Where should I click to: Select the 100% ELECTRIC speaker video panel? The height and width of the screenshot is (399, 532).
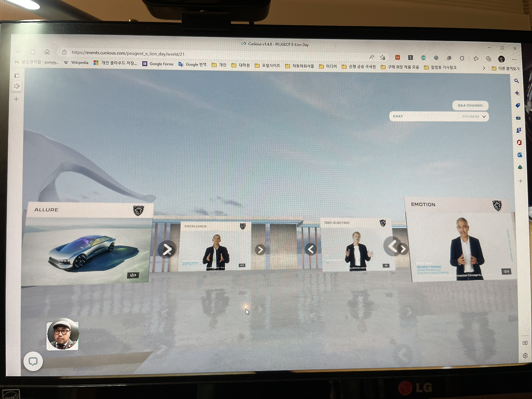point(357,245)
